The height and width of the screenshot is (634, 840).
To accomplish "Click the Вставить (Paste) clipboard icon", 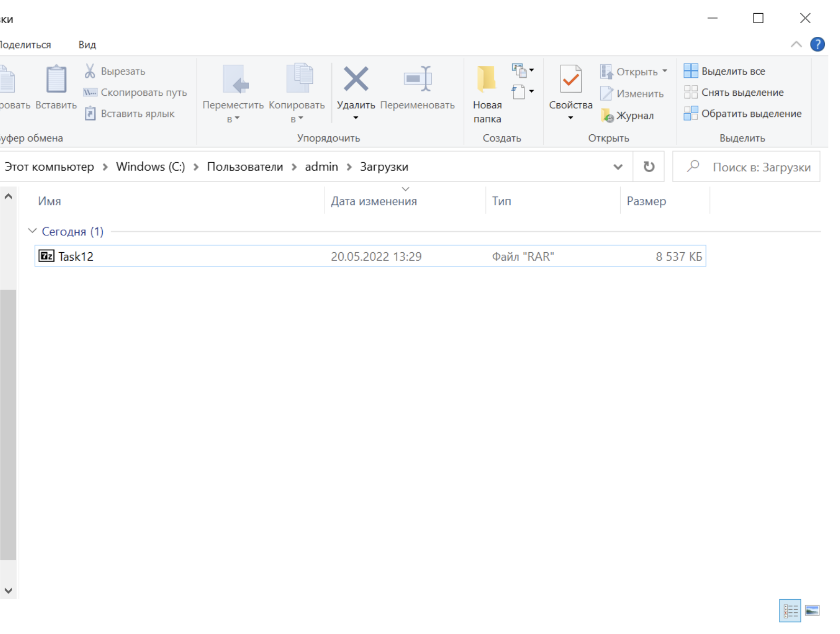I will pos(56,80).
